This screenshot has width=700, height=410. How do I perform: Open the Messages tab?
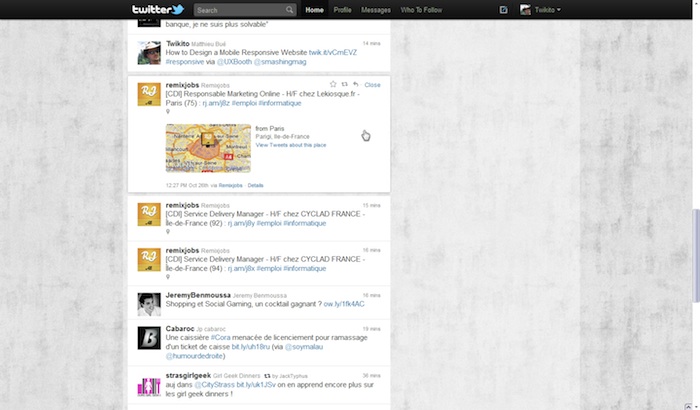(376, 10)
